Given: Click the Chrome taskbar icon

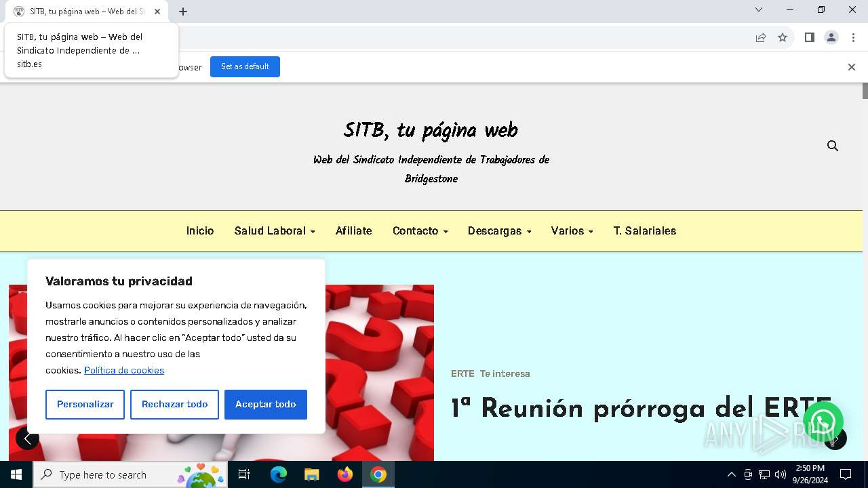Looking at the screenshot, I should point(378,474).
